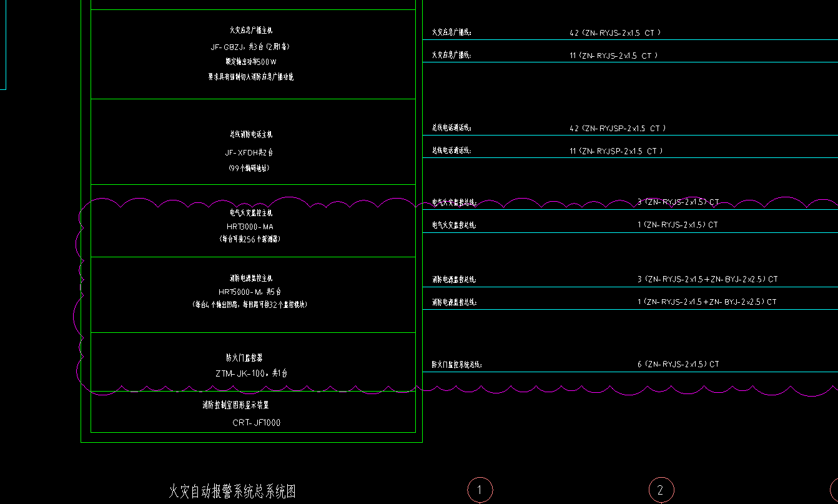The image size is (838, 504).
Task: Select the 火灾应急广播主机 heading text
Action: (251, 30)
